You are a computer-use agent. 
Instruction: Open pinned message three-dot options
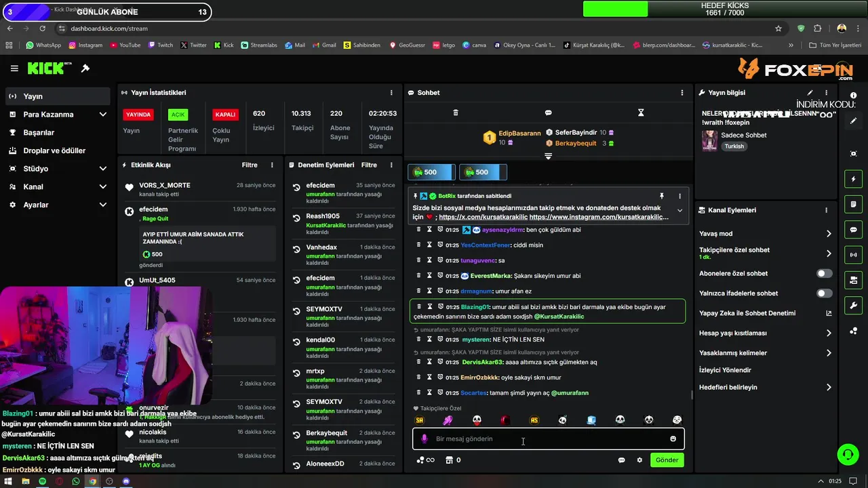click(x=679, y=196)
